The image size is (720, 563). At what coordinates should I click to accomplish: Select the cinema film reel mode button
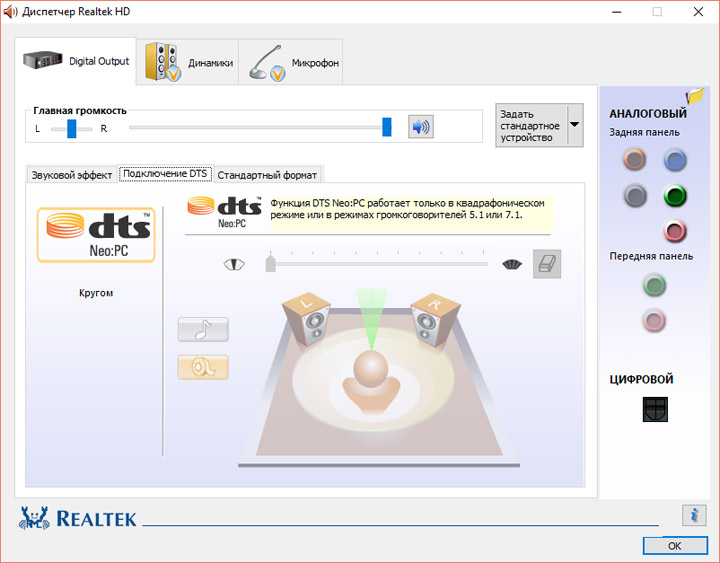203,367
